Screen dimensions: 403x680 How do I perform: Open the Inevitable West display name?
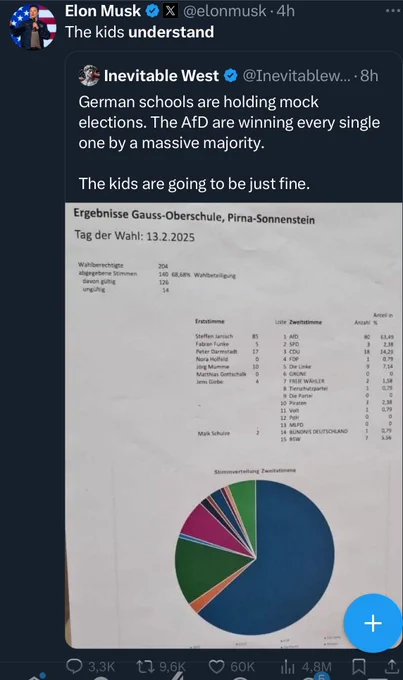pos(161,76)
